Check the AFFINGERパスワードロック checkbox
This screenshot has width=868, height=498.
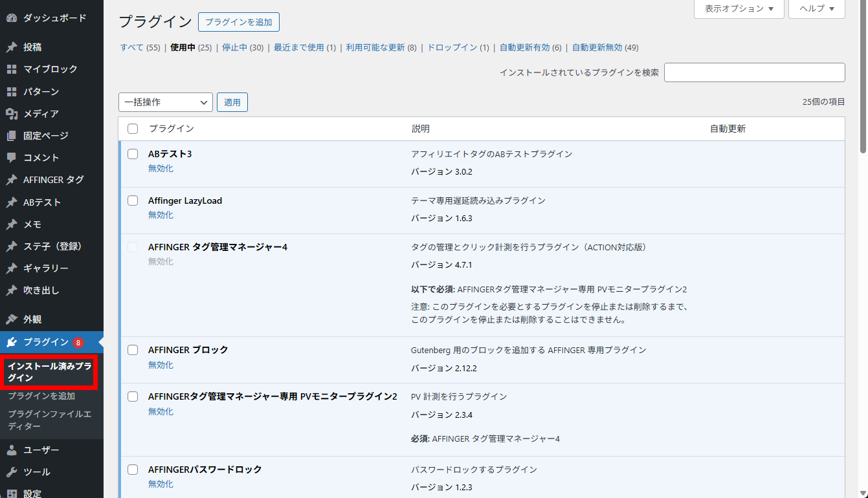click(133, 470)
